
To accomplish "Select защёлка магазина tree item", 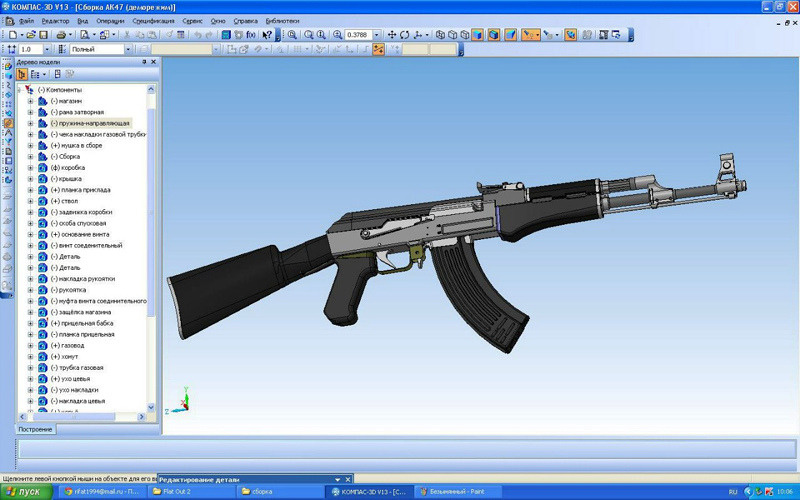I will [81, 312].
